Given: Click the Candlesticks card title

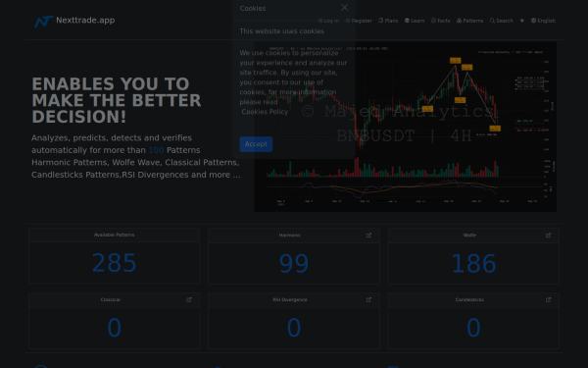Looking at the screenshot, I should tap(469, 299).
